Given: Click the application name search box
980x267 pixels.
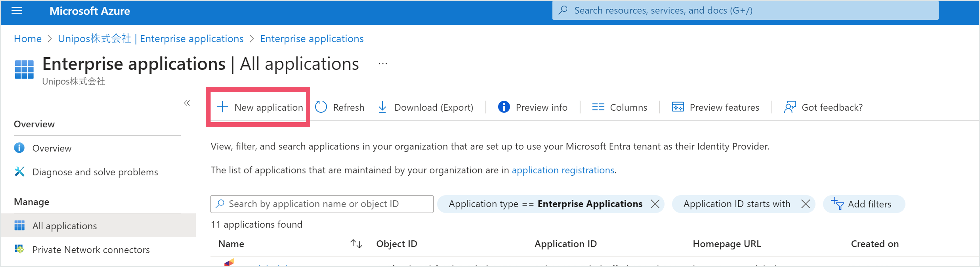Looking at the screenshot, I should [322, 204].
